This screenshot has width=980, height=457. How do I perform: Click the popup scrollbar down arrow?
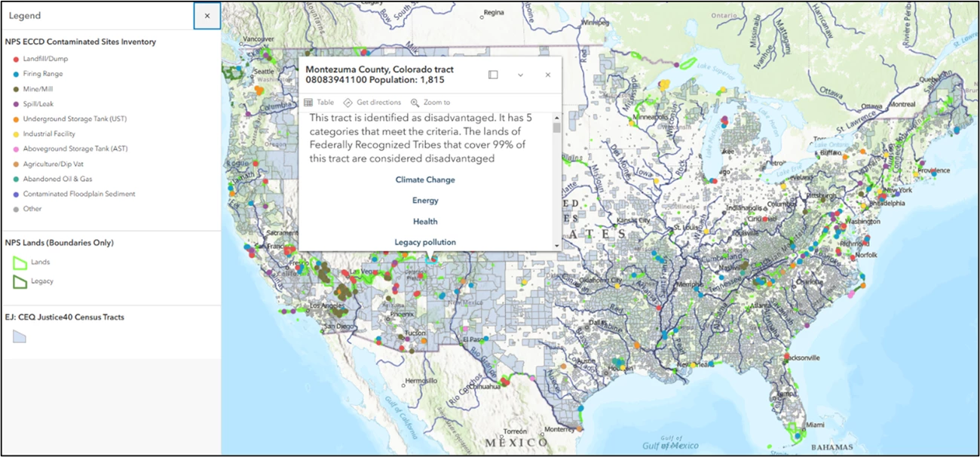click(x=557, y=246)
